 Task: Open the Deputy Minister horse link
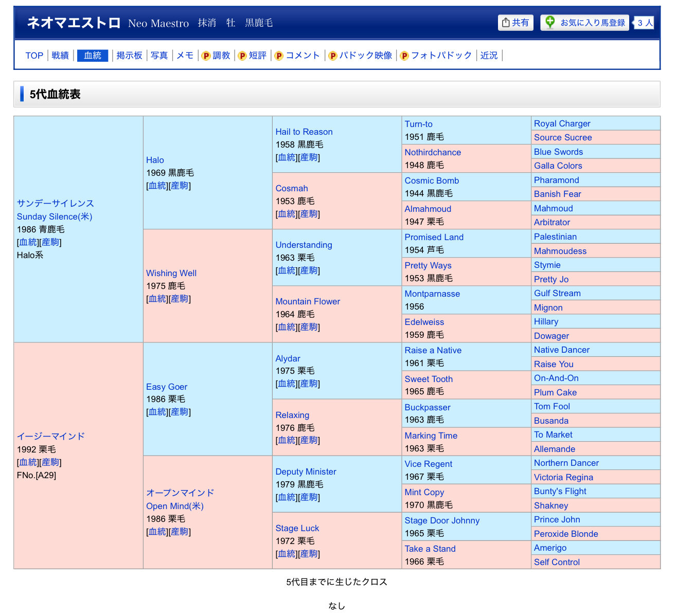click(x=306, y=472)
